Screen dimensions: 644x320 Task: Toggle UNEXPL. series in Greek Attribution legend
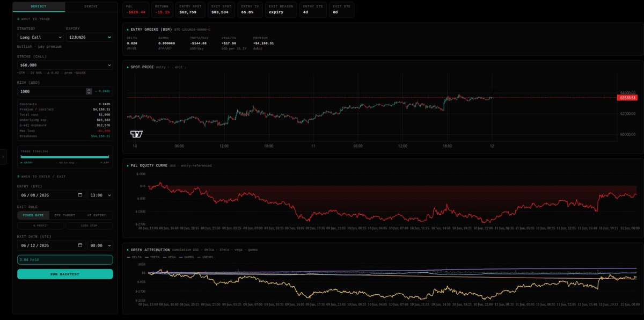206,257
